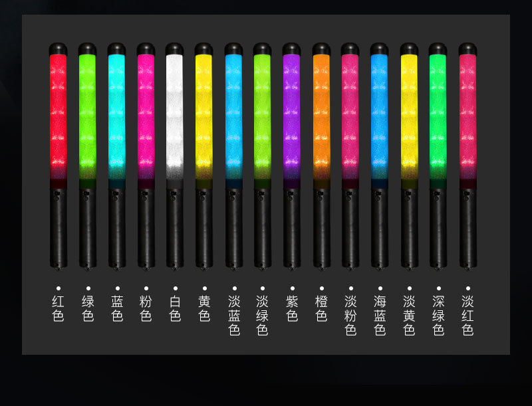
Task: Pick the orange glow stick
Action: [x=322, y=156]
